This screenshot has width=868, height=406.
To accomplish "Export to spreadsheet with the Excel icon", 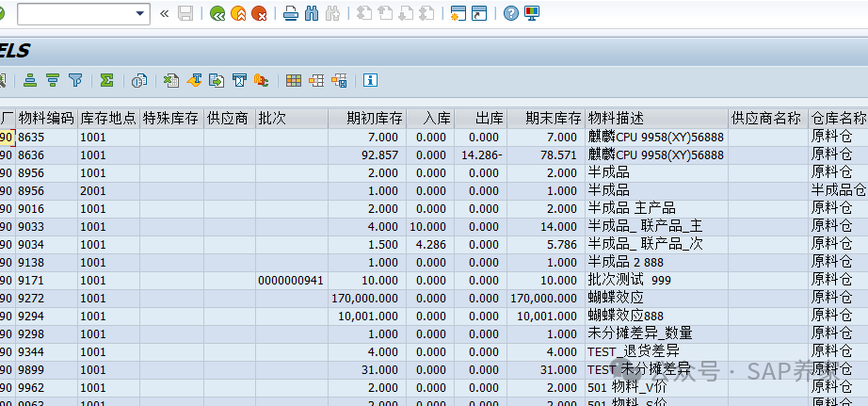I will click(x=171, y=81).
